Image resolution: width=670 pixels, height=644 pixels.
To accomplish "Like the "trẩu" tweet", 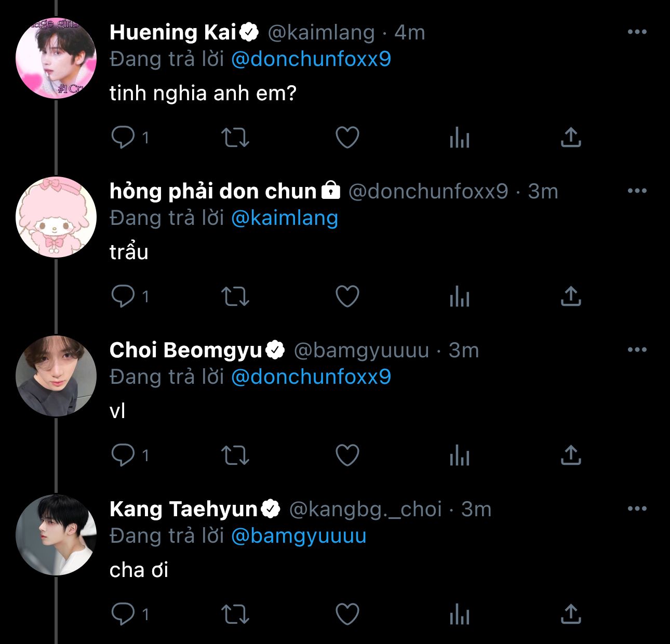I will coord(347,297).
